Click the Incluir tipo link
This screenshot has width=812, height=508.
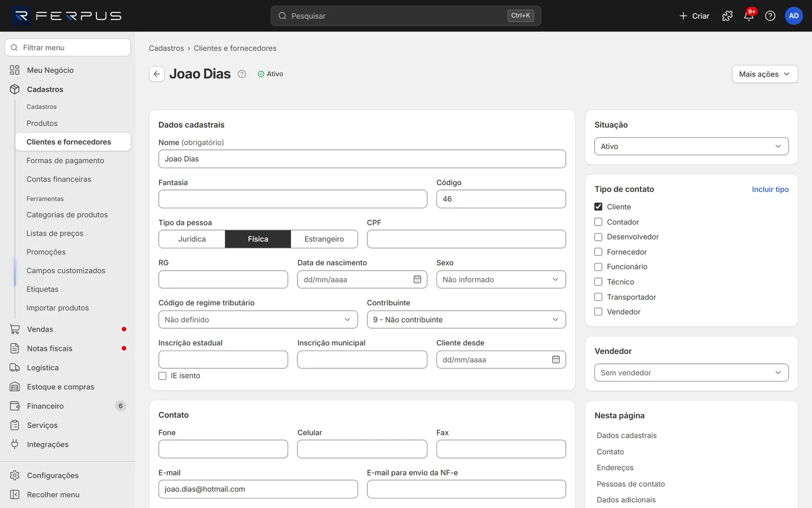click(x=770, y=189)
